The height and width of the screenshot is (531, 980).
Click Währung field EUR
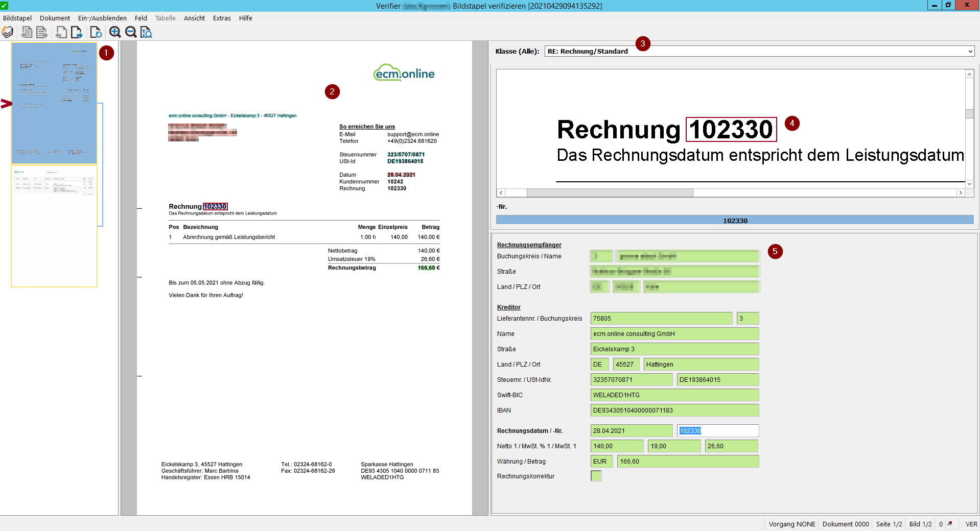(x=601, y=461)
